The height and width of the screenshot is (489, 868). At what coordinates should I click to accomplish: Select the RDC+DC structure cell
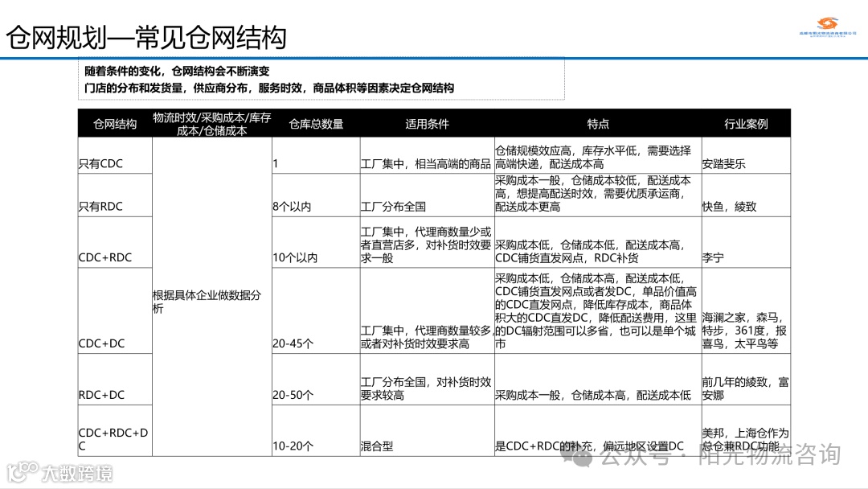point(115,380)
